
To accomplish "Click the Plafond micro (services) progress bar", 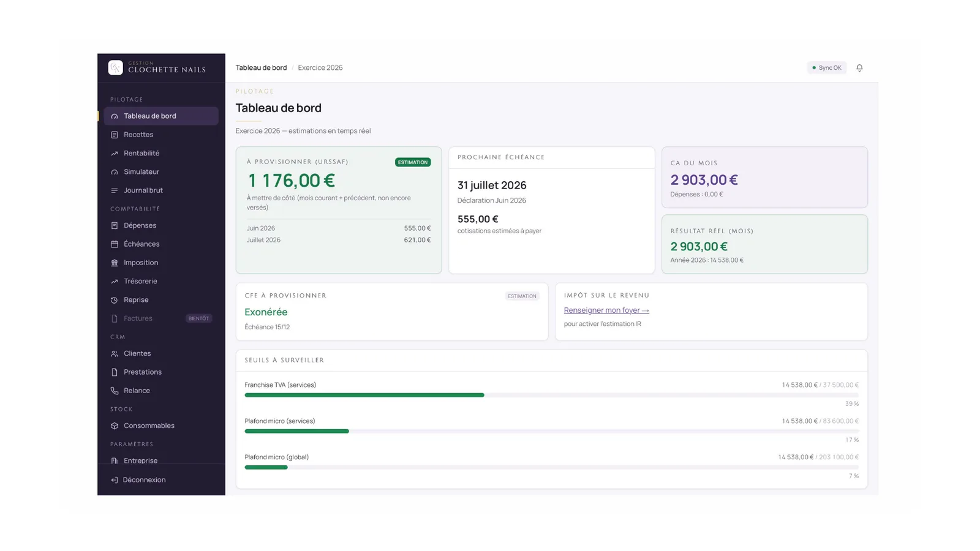I will 551,432.
